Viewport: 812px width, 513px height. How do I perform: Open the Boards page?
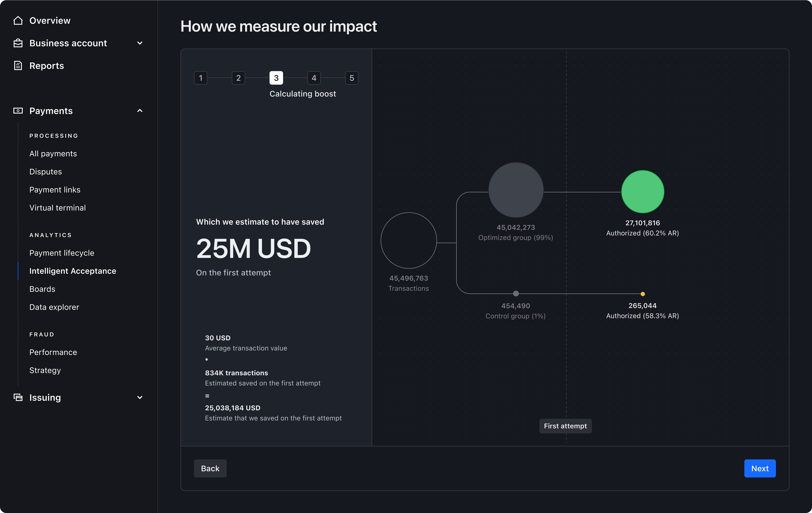(x=42, y=289)
